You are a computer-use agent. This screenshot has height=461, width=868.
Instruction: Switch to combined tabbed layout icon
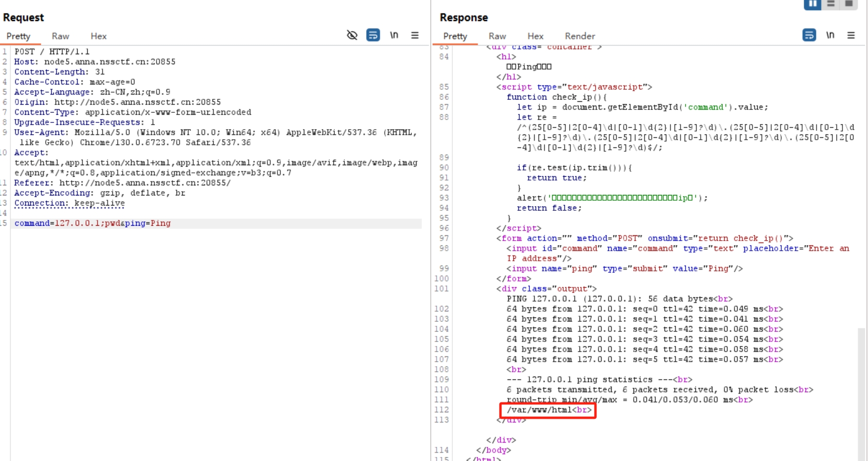tap(849, 4)
